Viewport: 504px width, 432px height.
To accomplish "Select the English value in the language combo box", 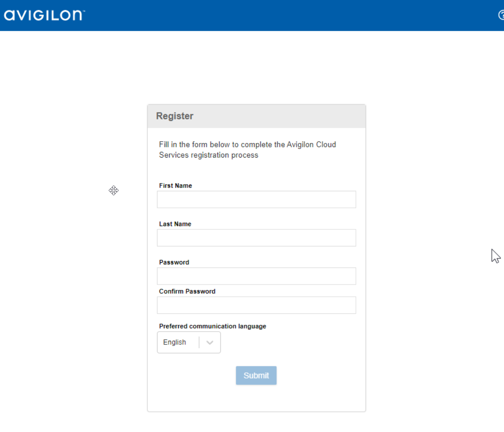I will click(x=175, y=343).
